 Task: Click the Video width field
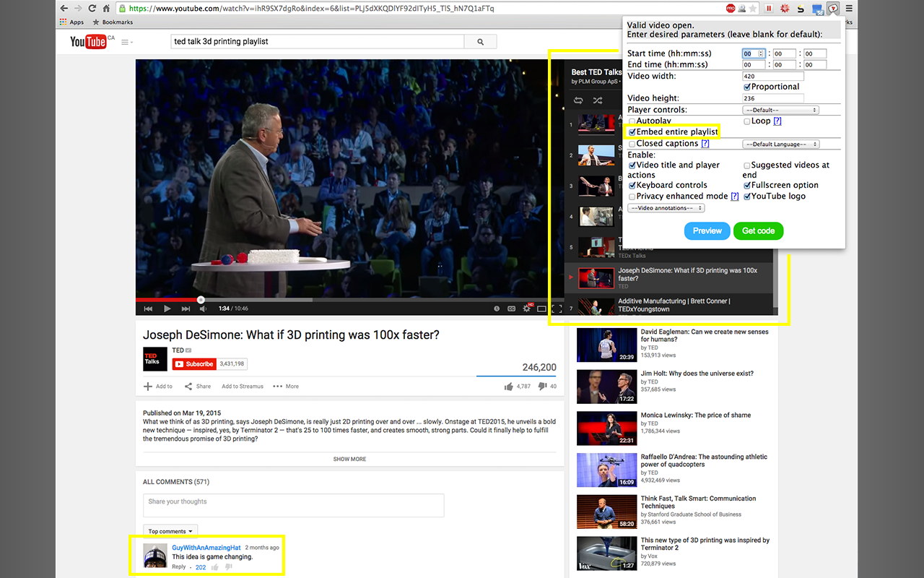(x=773, y=76)
